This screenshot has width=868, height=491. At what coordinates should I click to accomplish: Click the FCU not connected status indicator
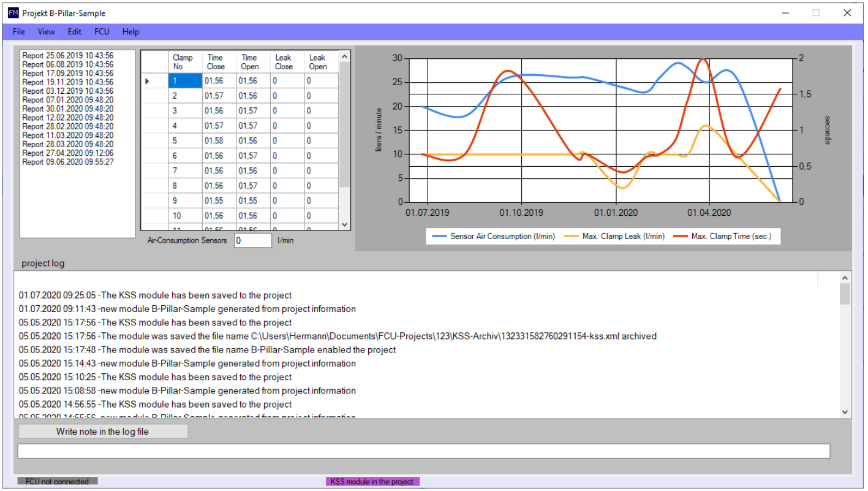click(x=56, y=482)
